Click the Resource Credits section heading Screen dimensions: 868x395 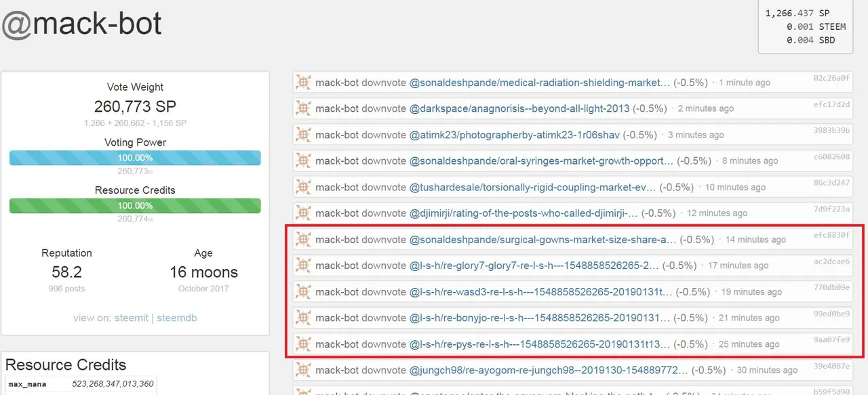click(x=66, y=365)
